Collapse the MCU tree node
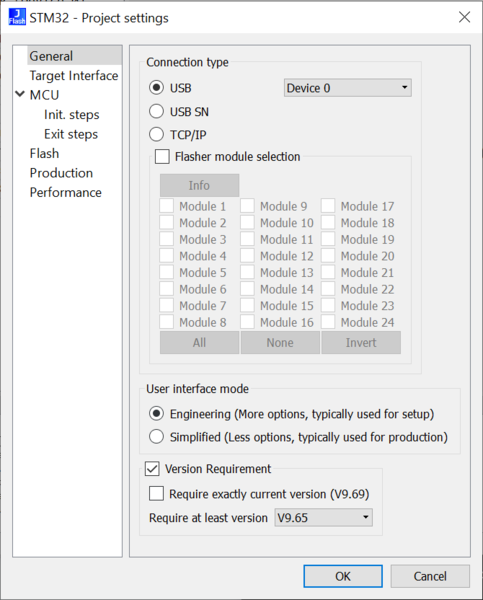Image resolution: width=483 pixels, height=600 pixels. (x=20, y=94)
